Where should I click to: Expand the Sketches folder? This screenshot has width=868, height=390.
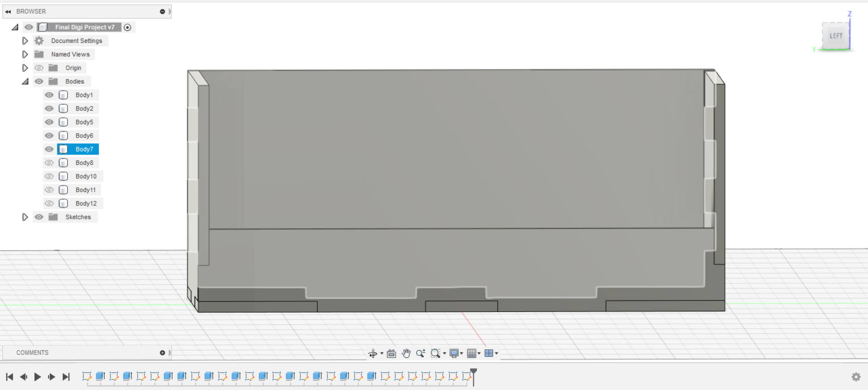(x=25, y=217)
